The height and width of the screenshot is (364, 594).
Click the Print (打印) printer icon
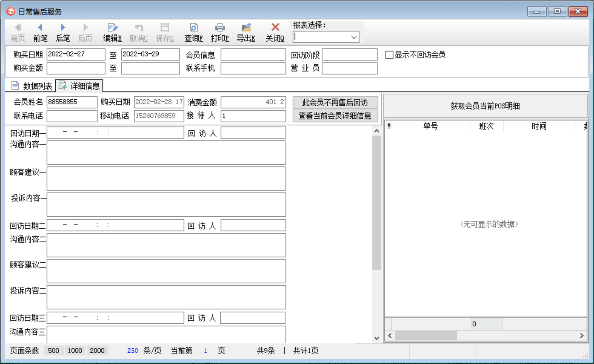pos(220,27)
